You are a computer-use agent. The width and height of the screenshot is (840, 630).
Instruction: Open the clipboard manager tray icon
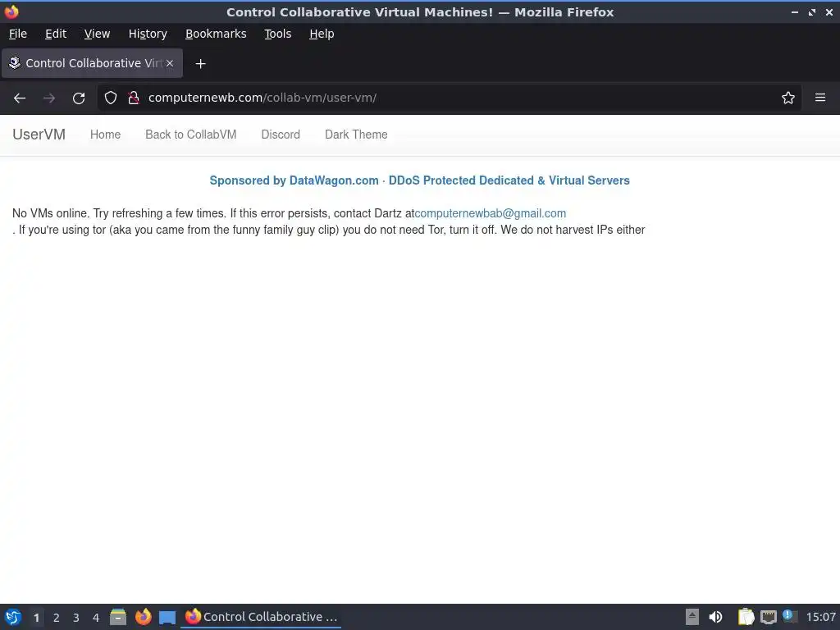click(x=746, y=617)
